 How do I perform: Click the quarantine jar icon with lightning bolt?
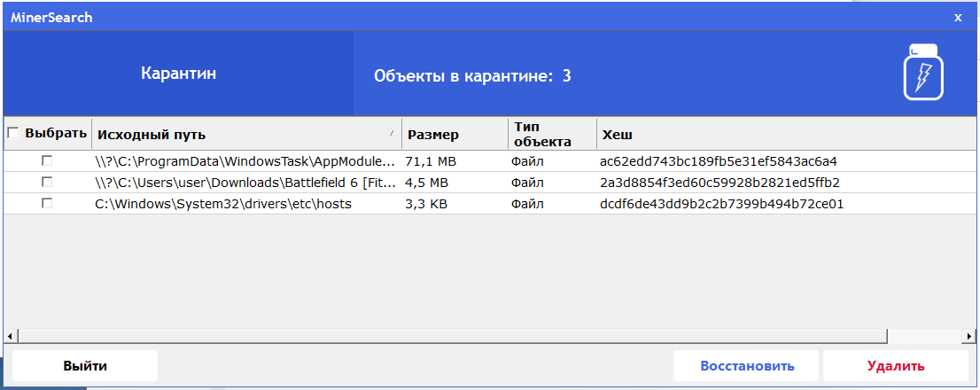click(x=923, y=72)
